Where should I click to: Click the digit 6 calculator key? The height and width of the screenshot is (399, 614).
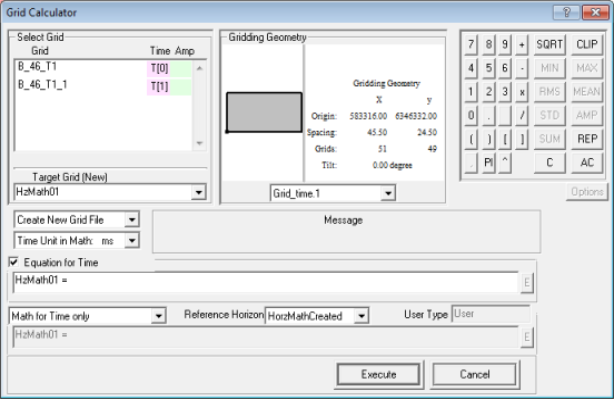pos(505,68)
